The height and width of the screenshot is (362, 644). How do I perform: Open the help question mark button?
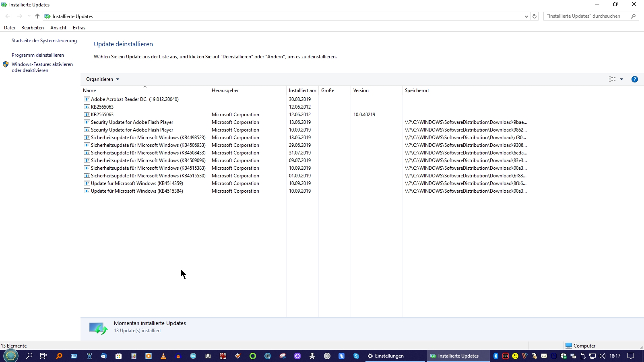(635, 79)
